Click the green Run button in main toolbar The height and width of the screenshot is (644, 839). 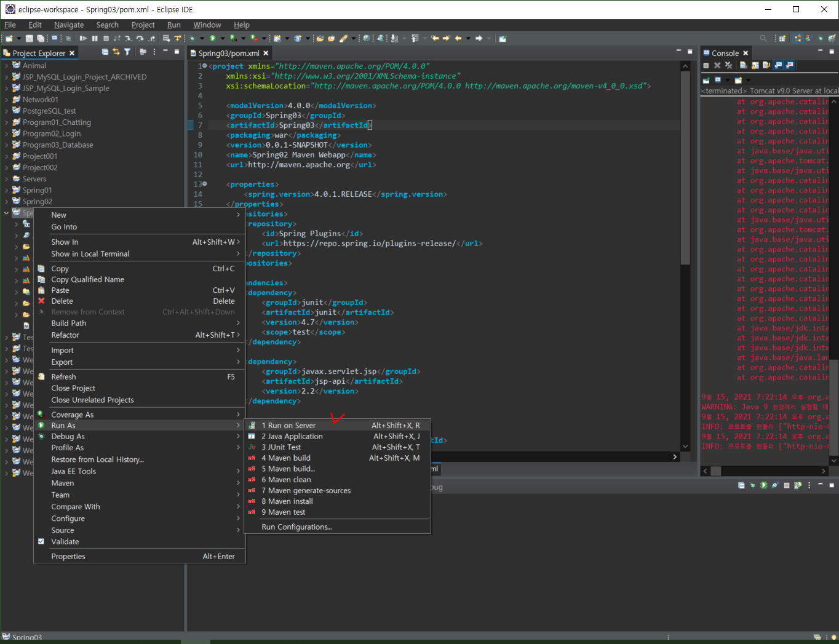[x=212, y=38]
